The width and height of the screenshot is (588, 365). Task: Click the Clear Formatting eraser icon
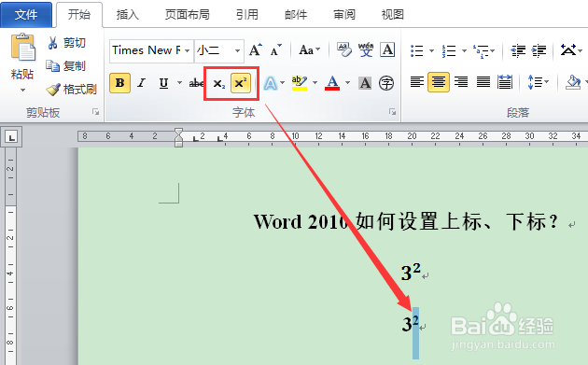point(343,49)
